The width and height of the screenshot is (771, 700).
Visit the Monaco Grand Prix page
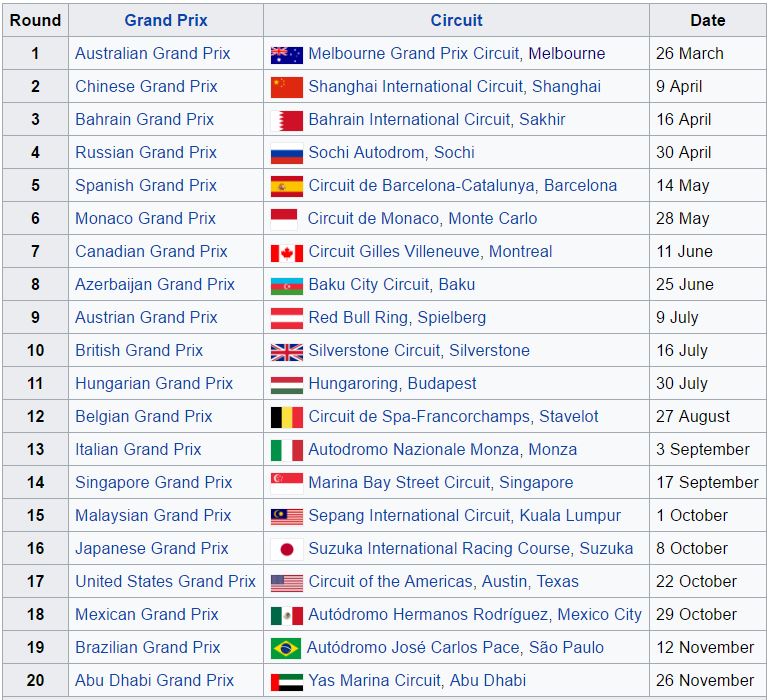tap(145, 218)
